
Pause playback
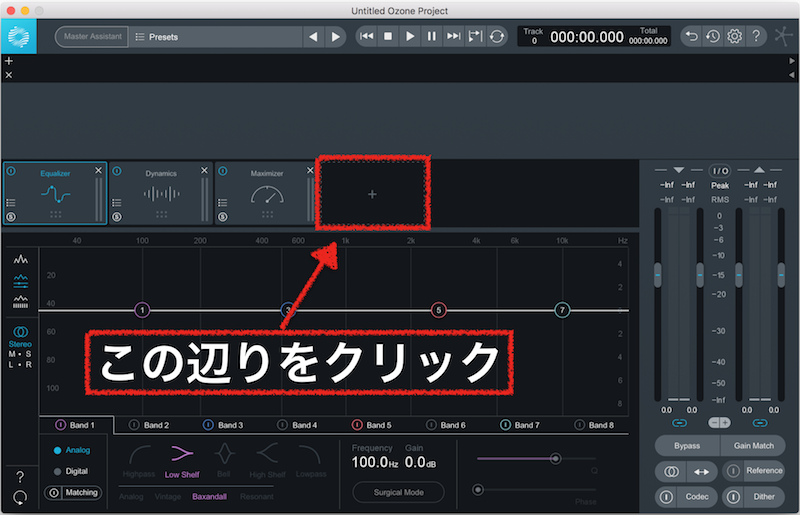pyautogui.click(x=432, y=36)
